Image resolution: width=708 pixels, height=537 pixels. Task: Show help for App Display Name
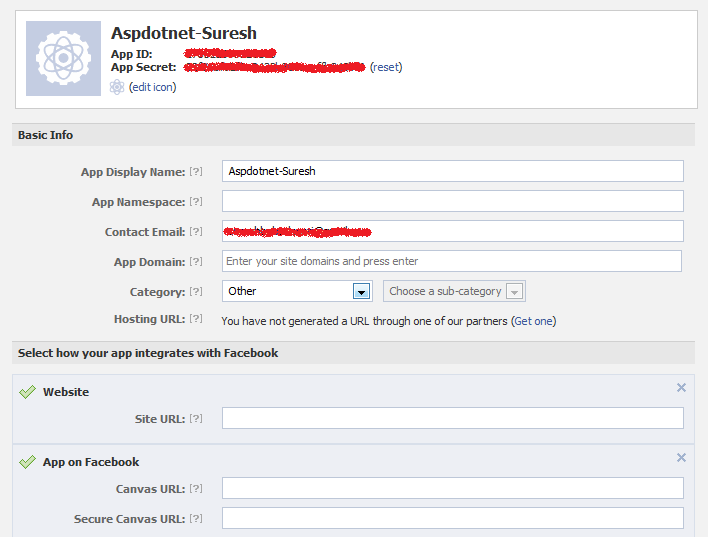196,172
